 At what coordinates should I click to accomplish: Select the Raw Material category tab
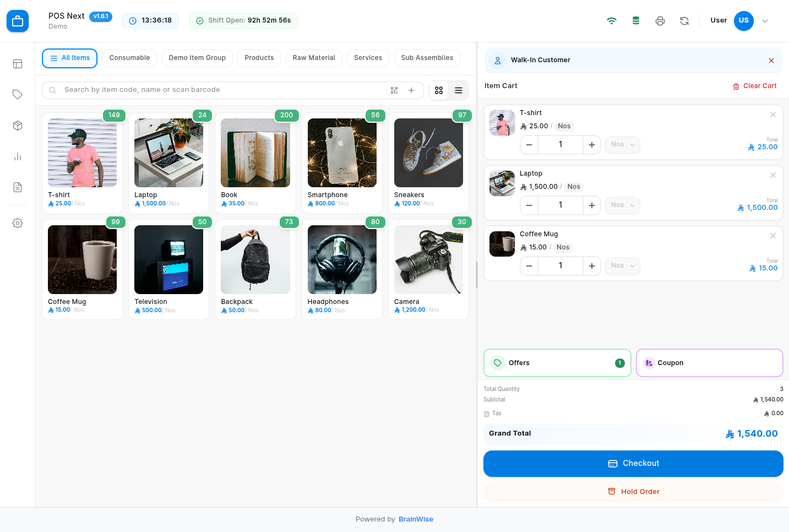click(314, 58)
